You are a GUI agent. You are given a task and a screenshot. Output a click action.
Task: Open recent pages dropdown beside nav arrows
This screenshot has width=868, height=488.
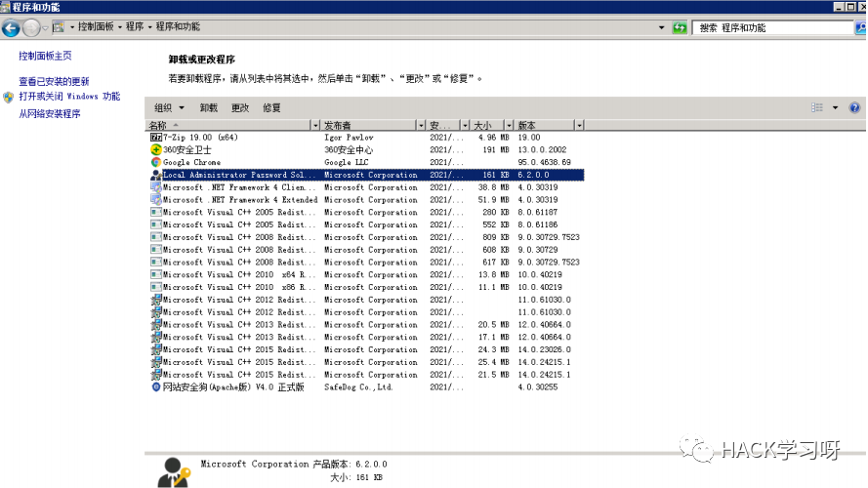tap(45, 27)
